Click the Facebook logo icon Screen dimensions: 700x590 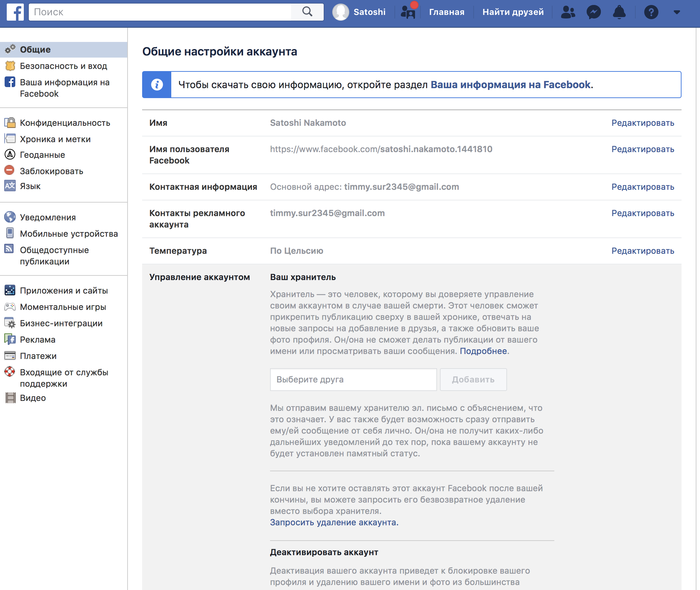pyautogui.click(x=15, y=12)
